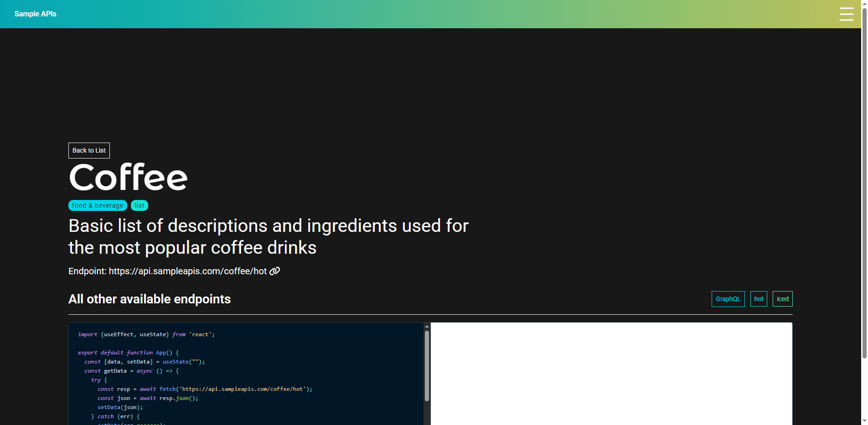Click the Sample APIs logo

coord(35,14)
